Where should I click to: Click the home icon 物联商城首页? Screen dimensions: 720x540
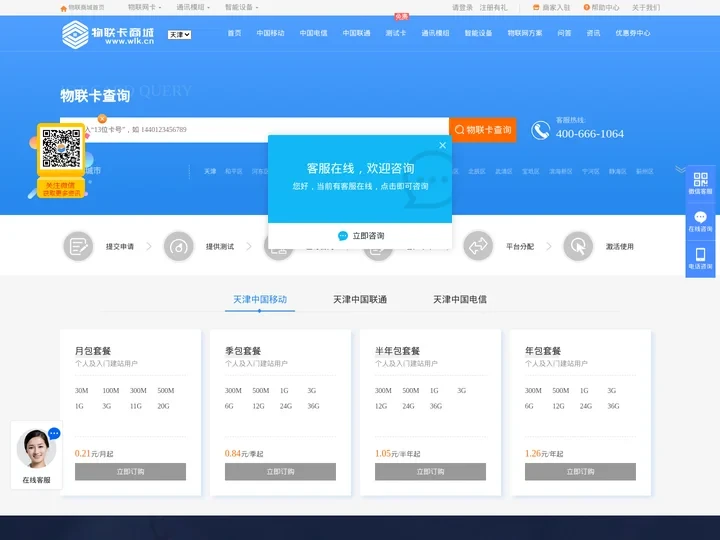[82, 8]
